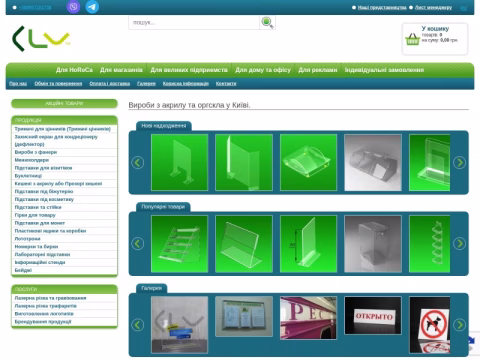Open 'Виготовлення логотипів' service
The height and width of the screenshot is (360, 480).
pyautogui.click(x=44, y=314)
